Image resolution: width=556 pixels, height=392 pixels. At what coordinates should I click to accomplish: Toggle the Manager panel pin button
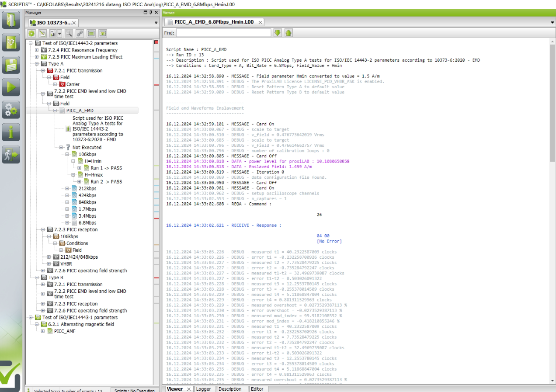click(151, 13)
